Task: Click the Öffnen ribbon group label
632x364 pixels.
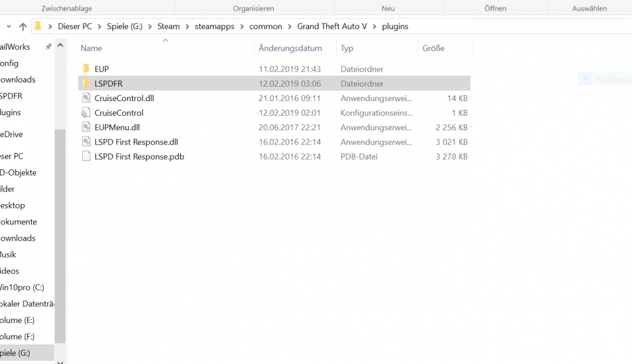Action: (x=495, y=8)
